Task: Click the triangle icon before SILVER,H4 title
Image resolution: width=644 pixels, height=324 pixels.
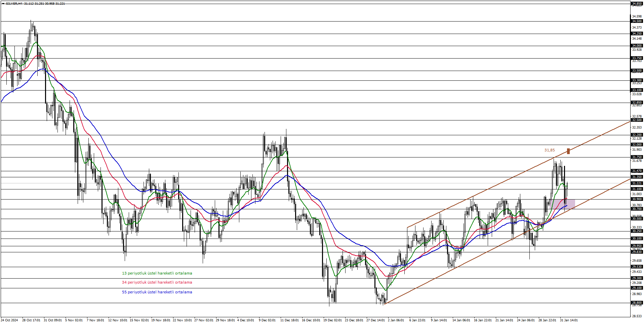Action: click(3, 4)
